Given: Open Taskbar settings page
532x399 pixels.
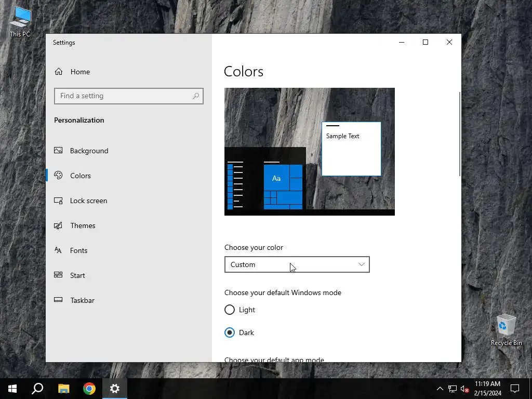Looking at the screenshot, I should (x=129, y=300).
